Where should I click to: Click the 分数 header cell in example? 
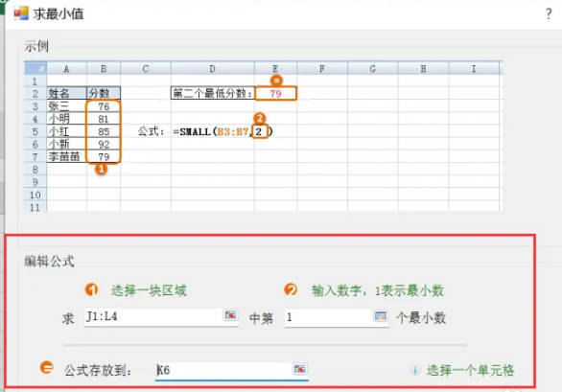[x=104, y=94]
